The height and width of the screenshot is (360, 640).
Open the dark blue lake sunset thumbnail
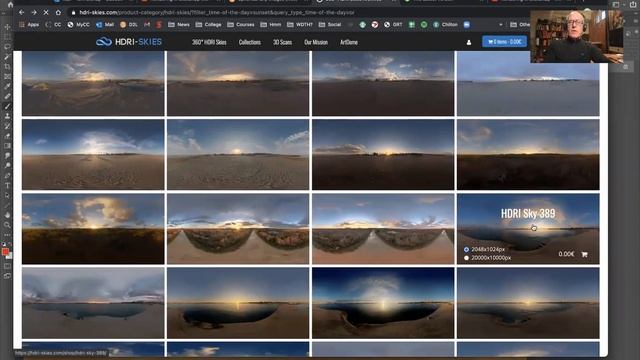383,303
